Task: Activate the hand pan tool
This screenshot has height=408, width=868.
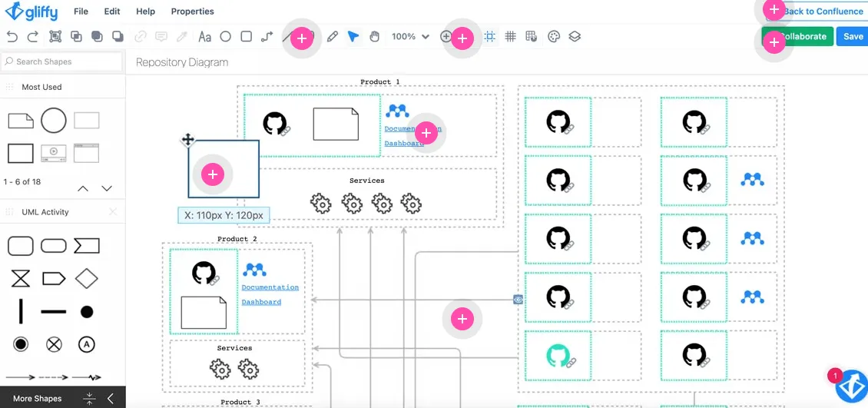Action: click(375, 37)
